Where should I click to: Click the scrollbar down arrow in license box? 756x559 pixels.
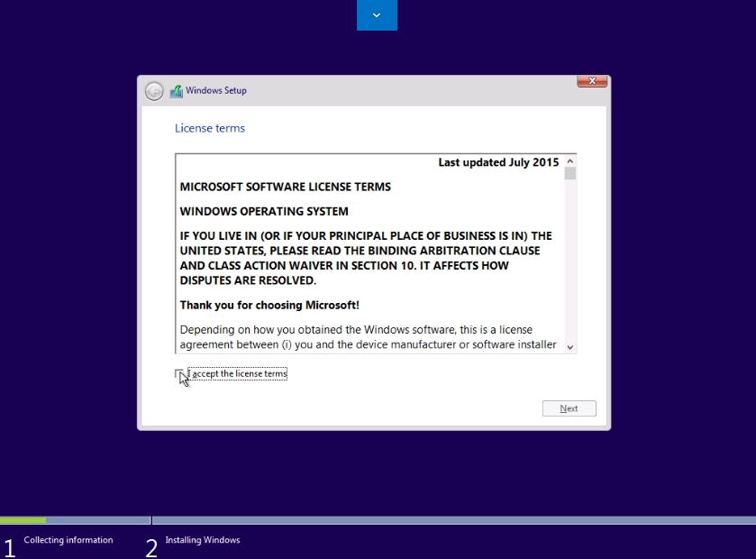570,346
